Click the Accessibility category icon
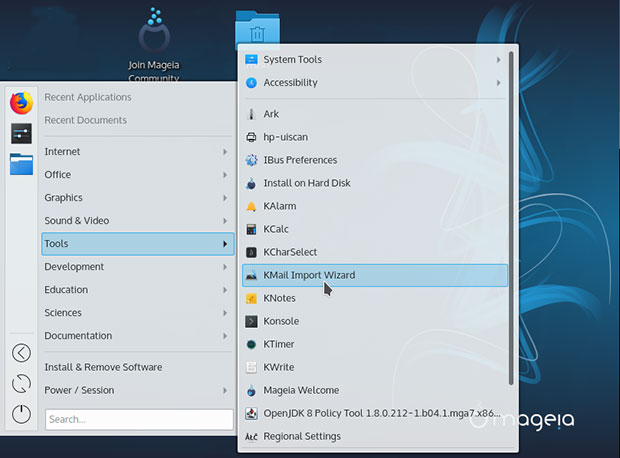This screenshot has height=458, width=620. (x=251, y=83)
